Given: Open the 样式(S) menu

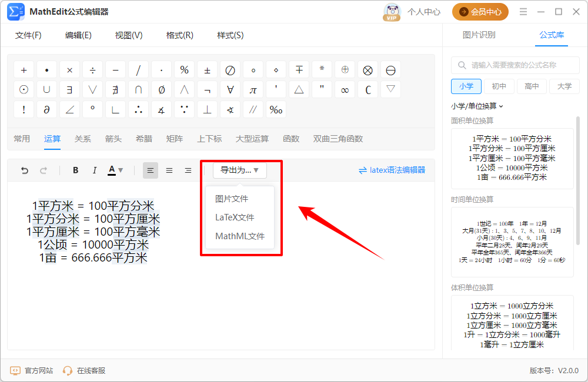Looking at the screenshot, I should [x=230, y=35].
